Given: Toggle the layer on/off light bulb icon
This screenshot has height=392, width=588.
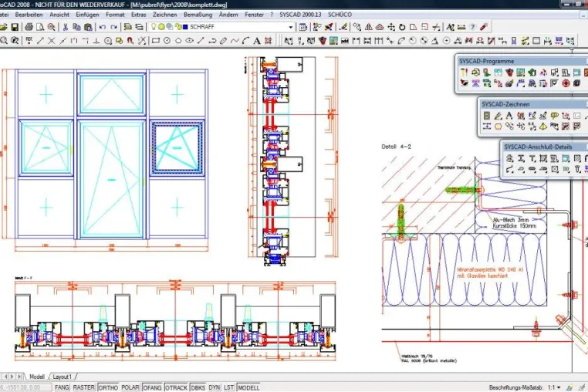Looking at the screenshot, I should coord(154,27).
